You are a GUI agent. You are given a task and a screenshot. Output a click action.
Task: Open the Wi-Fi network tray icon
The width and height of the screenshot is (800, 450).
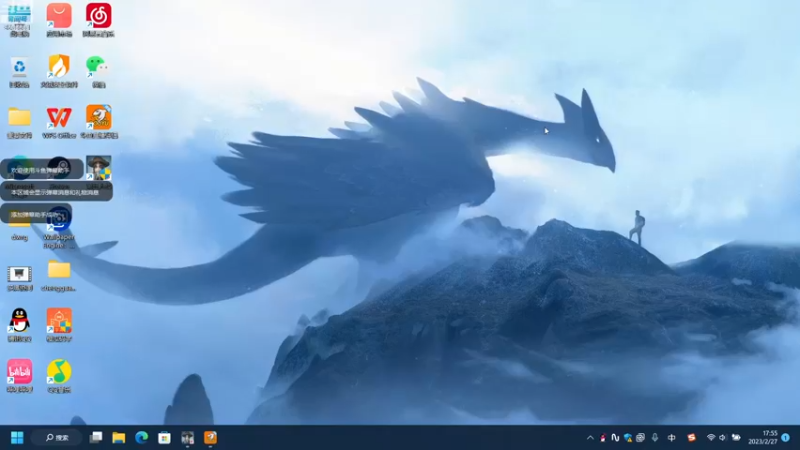(711, 438)
